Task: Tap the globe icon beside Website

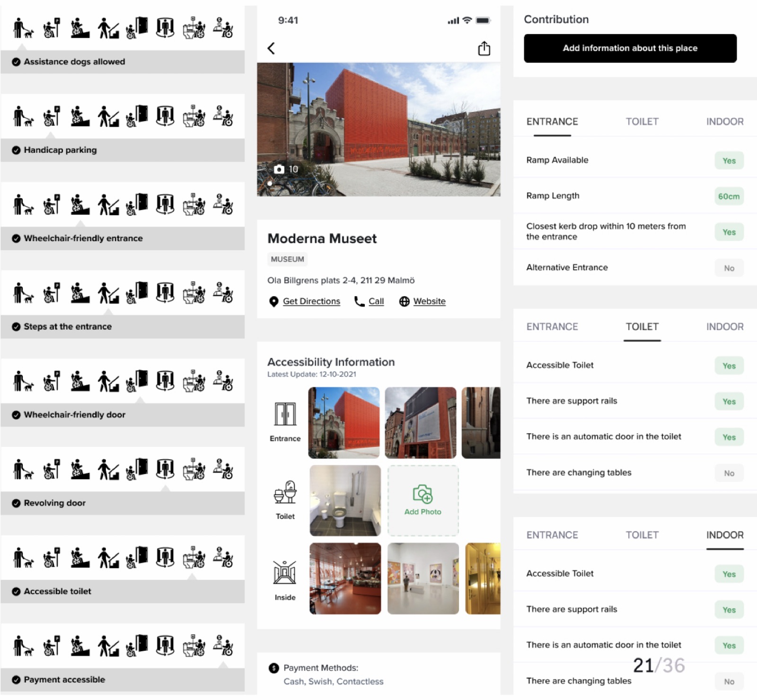Action: tap(404, 301)
